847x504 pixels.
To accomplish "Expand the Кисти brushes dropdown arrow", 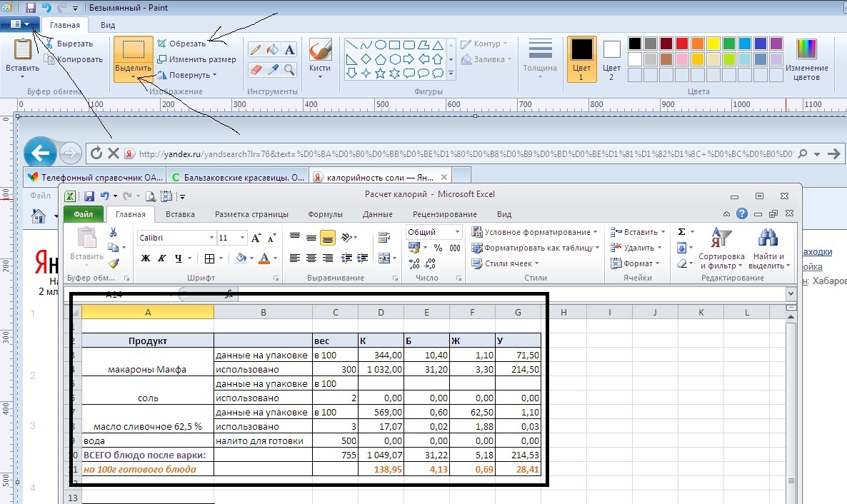I will 320,76.
